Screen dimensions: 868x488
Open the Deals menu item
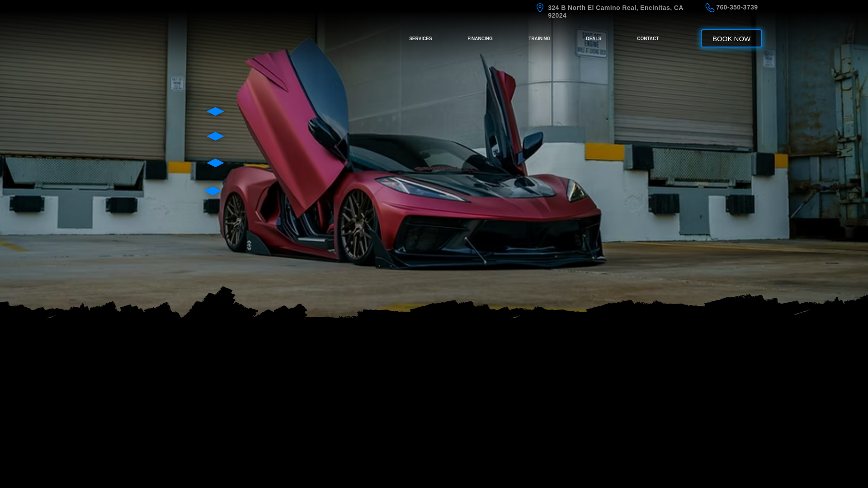pos(594,39)
